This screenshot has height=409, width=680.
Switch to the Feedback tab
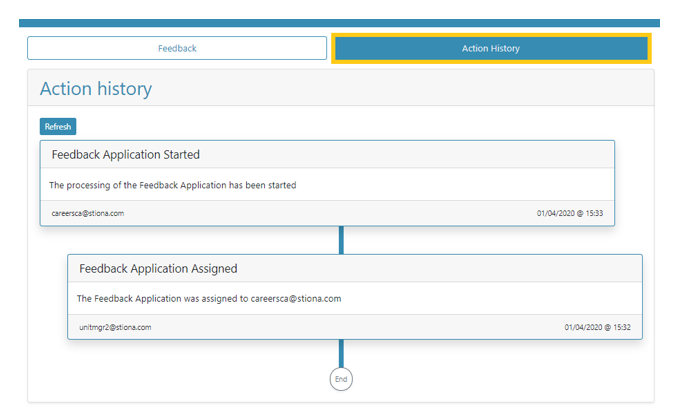tap(177, 48)
